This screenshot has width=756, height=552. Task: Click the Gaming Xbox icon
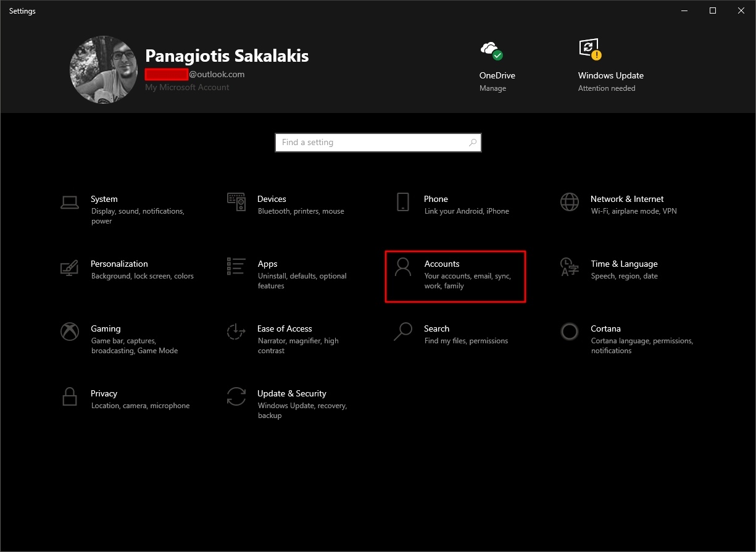(70, 332)
